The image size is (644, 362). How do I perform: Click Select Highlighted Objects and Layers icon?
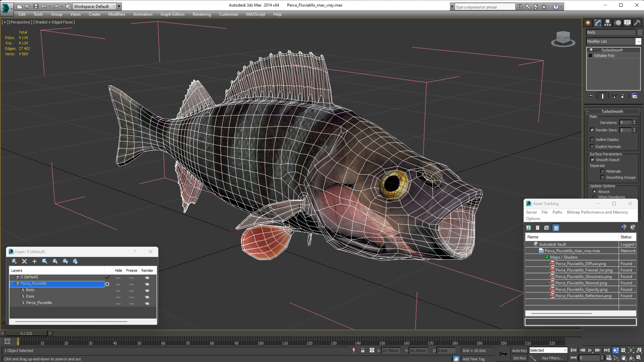point(44,261)
